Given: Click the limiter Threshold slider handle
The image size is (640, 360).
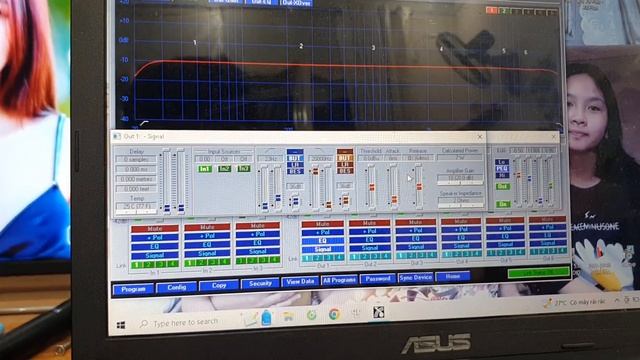Looking at the screenshot, I should coord(372,187).
